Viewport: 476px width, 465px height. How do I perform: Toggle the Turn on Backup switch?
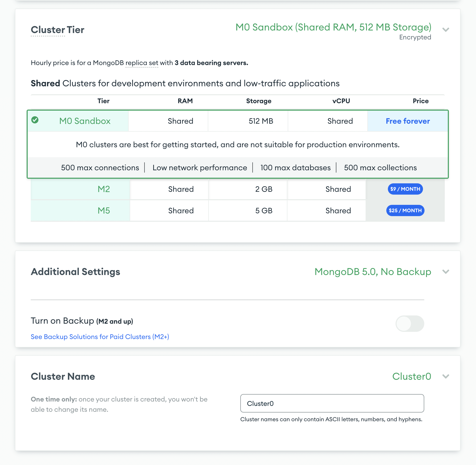pos(410,324)
